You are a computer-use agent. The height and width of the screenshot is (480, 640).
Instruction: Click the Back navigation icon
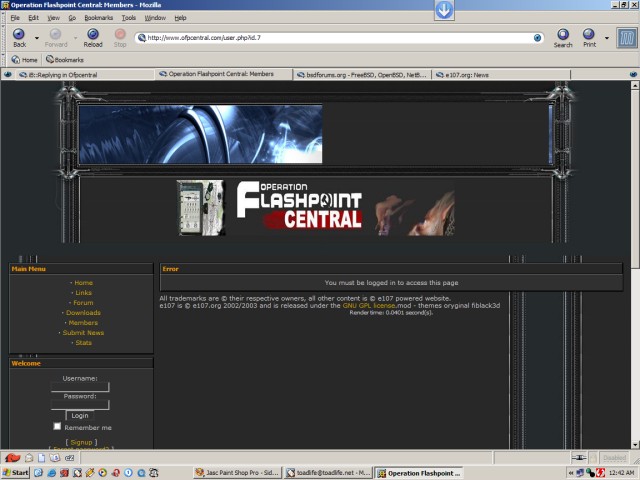click(x=19, y=36)
